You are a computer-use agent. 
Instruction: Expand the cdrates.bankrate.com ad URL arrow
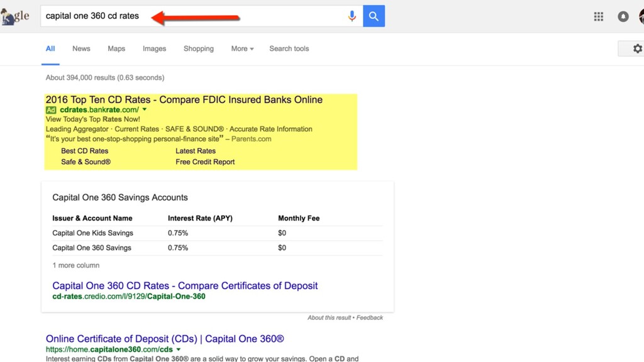(145, 109)
